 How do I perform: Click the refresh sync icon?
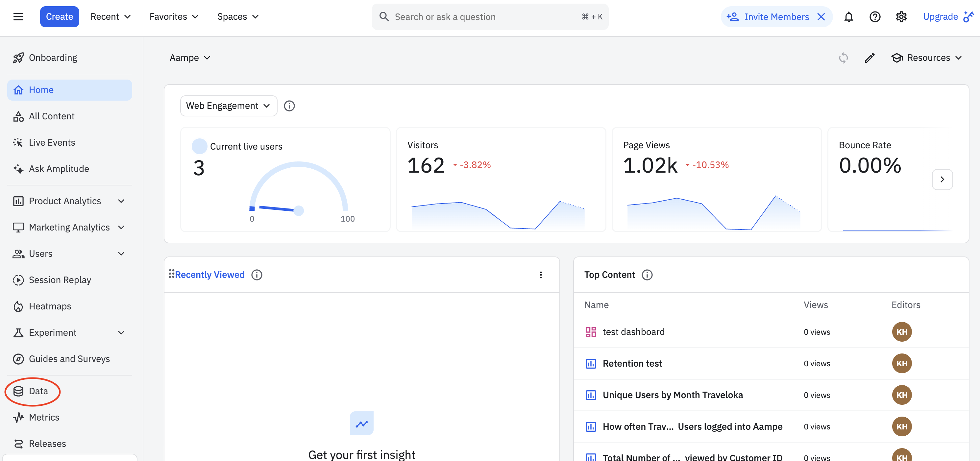point(843,58)
